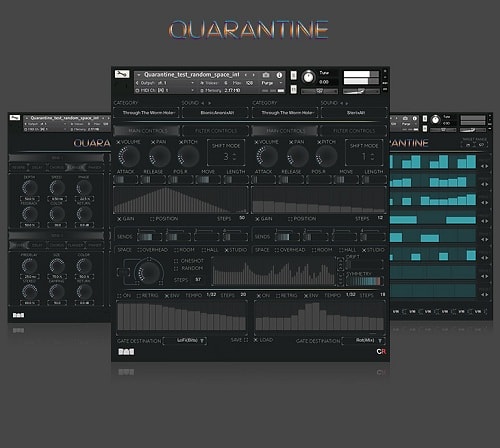Go to next instrument with header right arrow
Screen dimensions: 500x448
click(254, 75)
